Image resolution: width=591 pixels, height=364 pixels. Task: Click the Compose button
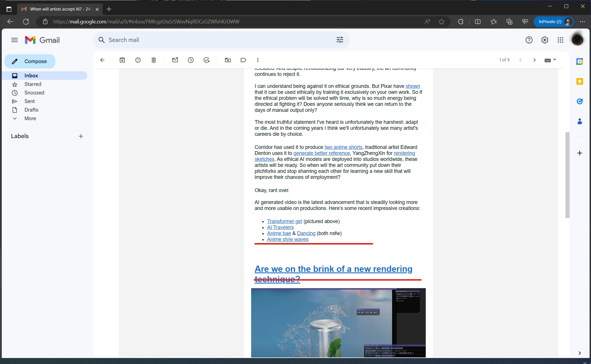click(30, 61)
